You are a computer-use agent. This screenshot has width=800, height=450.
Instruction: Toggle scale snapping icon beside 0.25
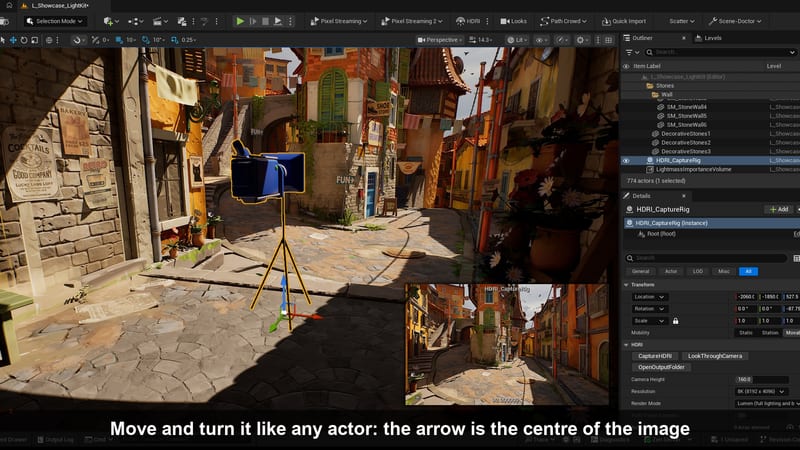point(174,40)
